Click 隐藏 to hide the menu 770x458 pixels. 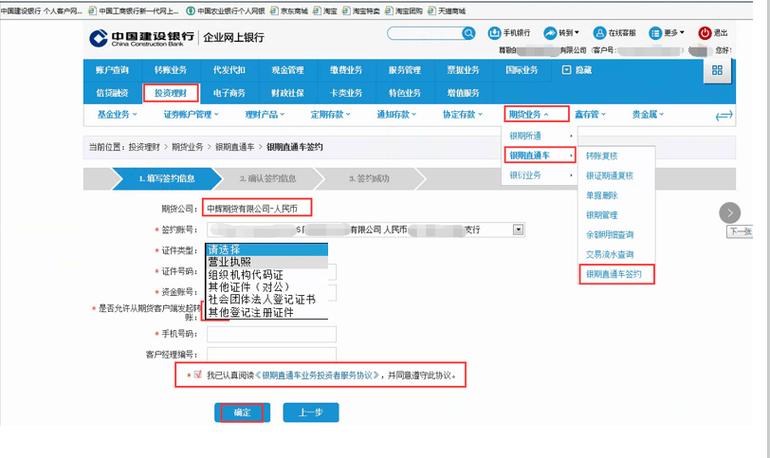point(577,70)
